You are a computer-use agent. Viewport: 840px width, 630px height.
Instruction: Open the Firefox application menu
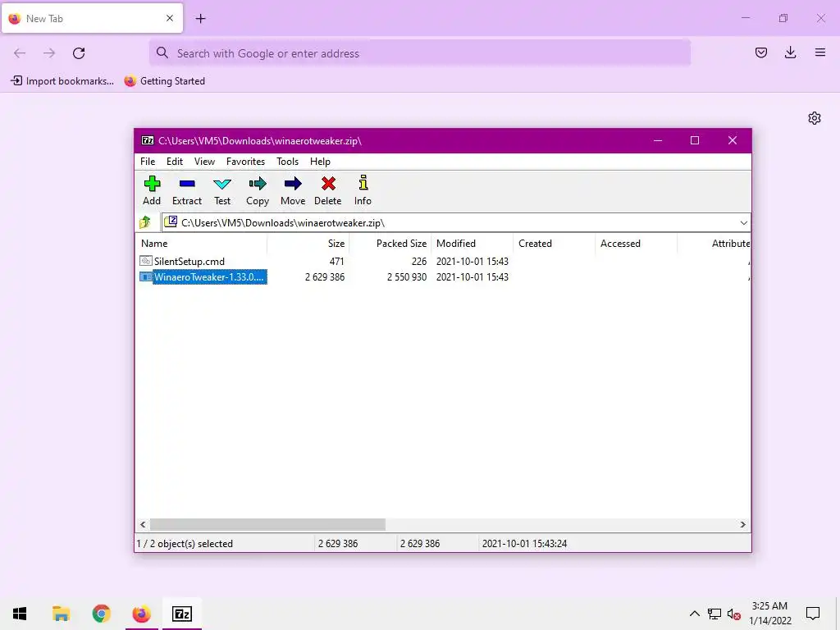(x=819, y=52)
